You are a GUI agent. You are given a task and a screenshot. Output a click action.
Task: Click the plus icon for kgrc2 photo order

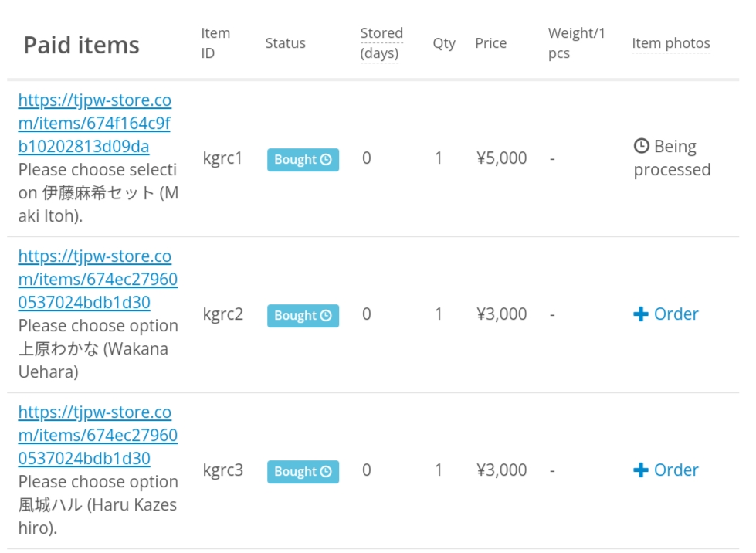(x=640, y=314)
